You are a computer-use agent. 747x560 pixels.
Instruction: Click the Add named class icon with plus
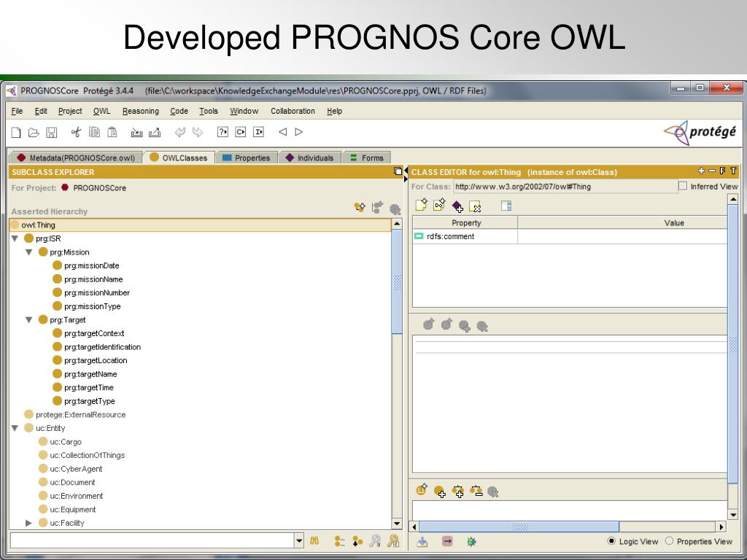(440, 491)
